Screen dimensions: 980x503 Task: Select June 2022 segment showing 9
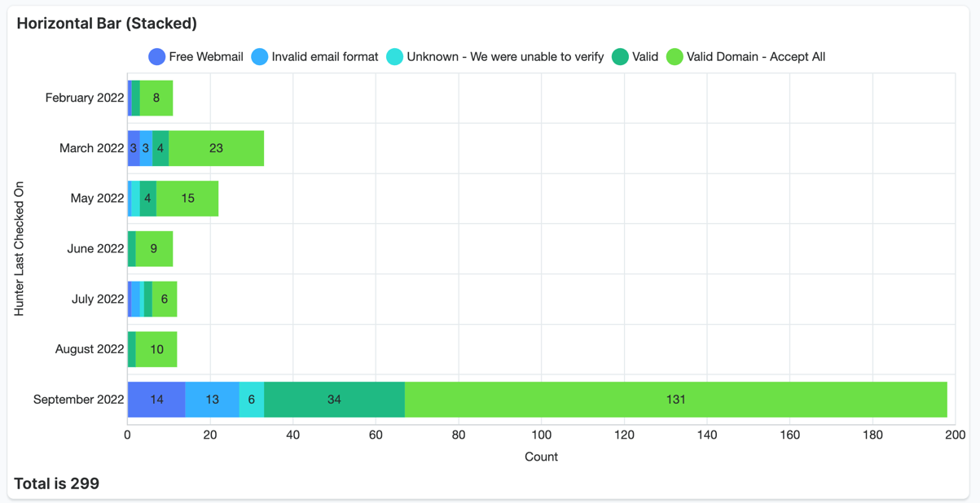pyautogui.click(x=154, y=249)
